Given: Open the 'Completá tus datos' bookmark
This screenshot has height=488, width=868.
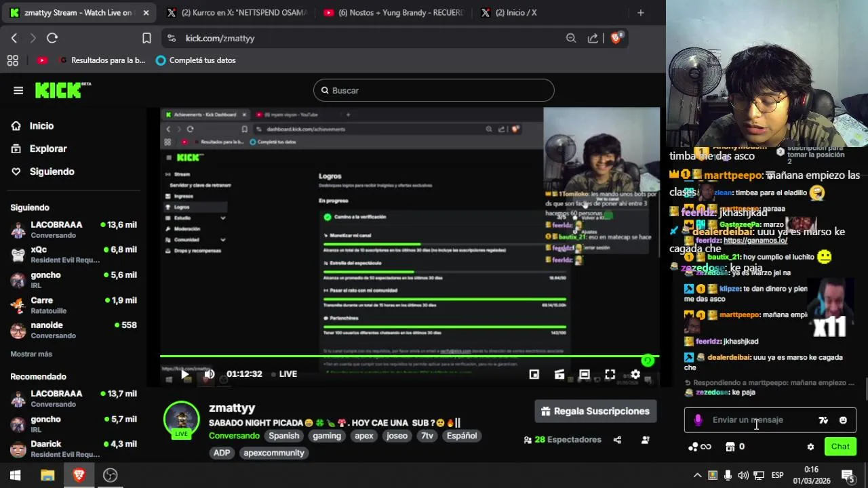Looking at the screenshot, I should point(195,60).
